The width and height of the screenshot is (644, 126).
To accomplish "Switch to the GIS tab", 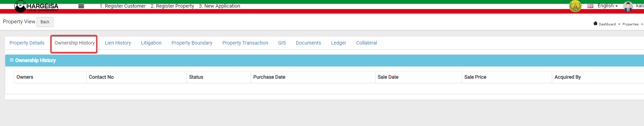I will [282, 43].
